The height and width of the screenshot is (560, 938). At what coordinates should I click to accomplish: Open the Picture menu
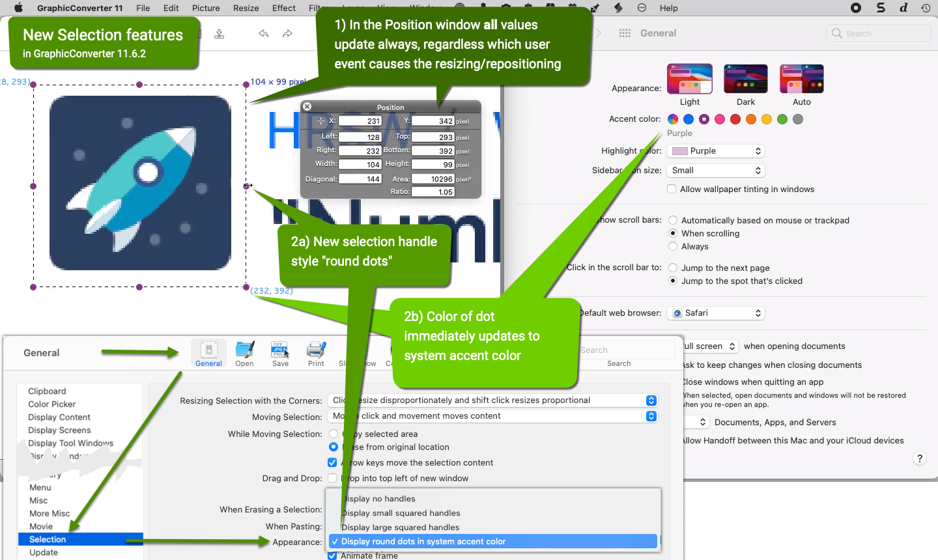[x=206, y=8]
